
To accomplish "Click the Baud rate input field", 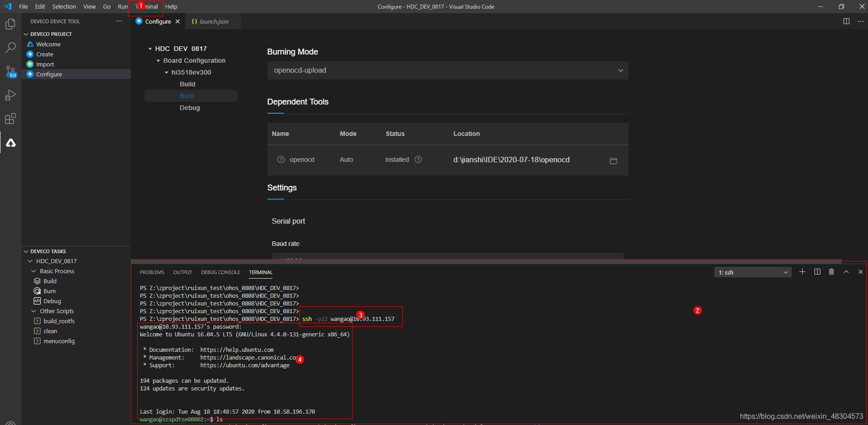I will [448, 256].
